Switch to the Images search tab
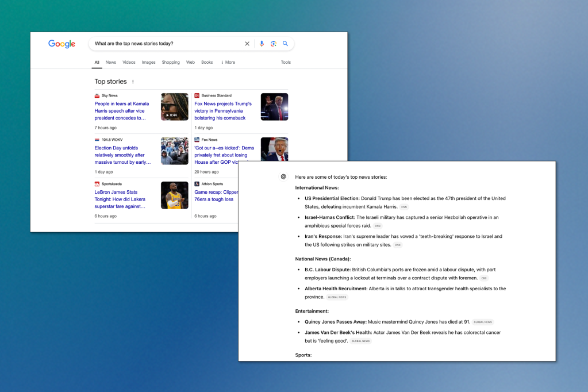This screenshot has height=392, width=588. pos(148,62)
